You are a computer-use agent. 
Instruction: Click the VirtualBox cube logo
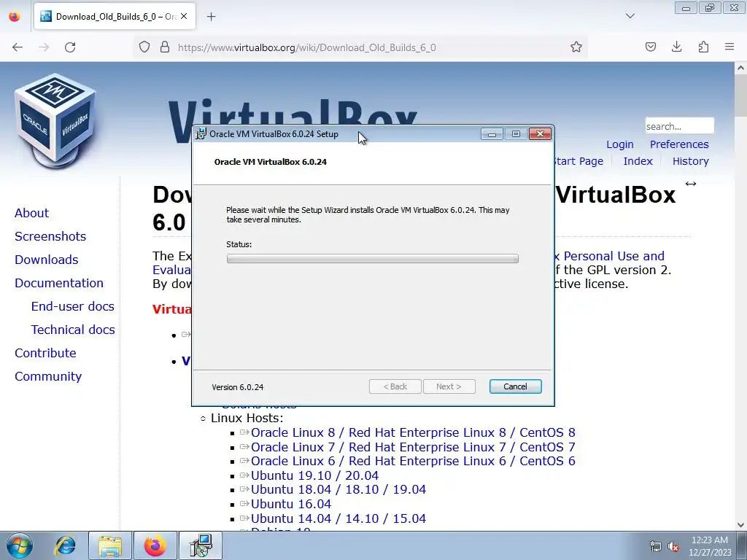point(55,120)
